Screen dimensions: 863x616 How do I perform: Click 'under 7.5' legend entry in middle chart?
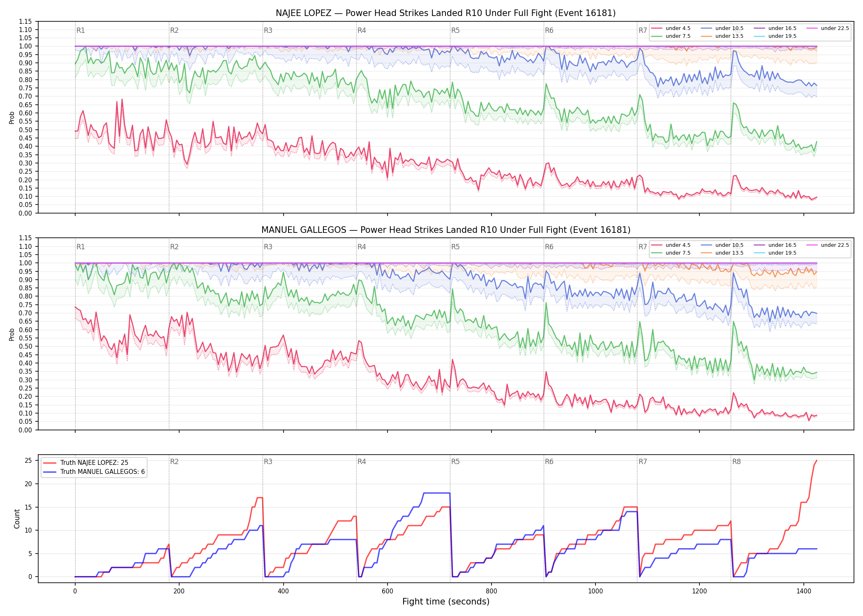coord(671,253)
